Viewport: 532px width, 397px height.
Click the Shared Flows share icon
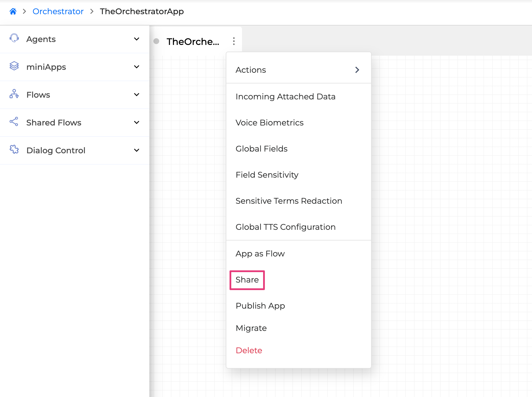tap(14, 122)
